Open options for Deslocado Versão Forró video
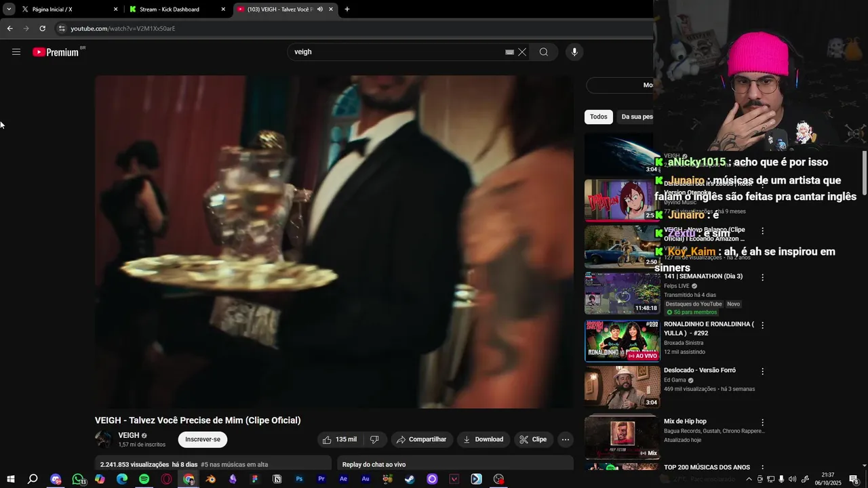The height and width of the screenshot is (488, 868). [x=763, y=371]
